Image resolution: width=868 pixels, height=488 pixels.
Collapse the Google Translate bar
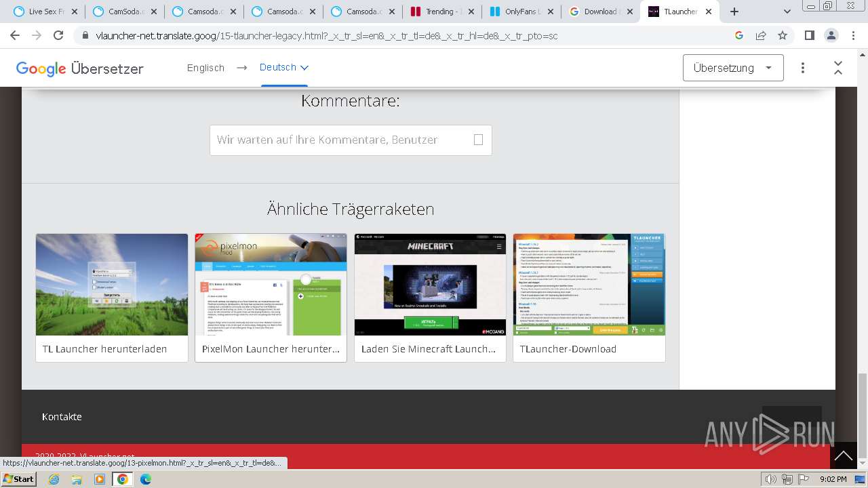838,68
